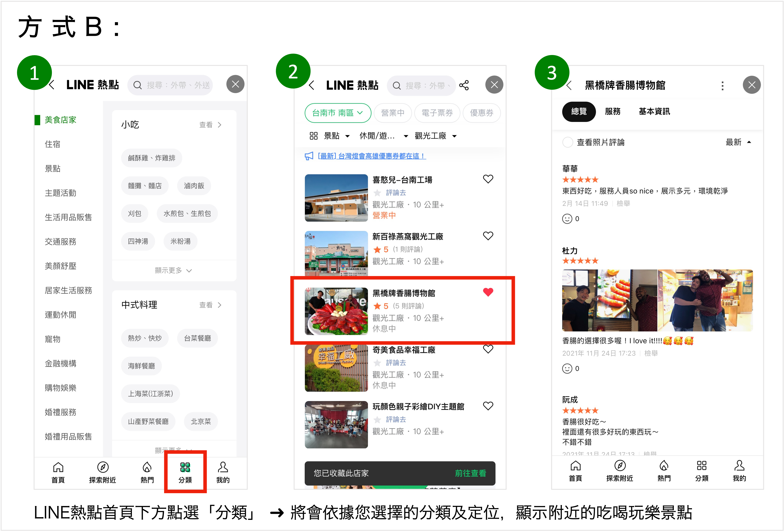784x532 pixels.
Task: Unfavorite 黑橋牌香腸博物館 red heart
Action: click(x=488, y=292)
